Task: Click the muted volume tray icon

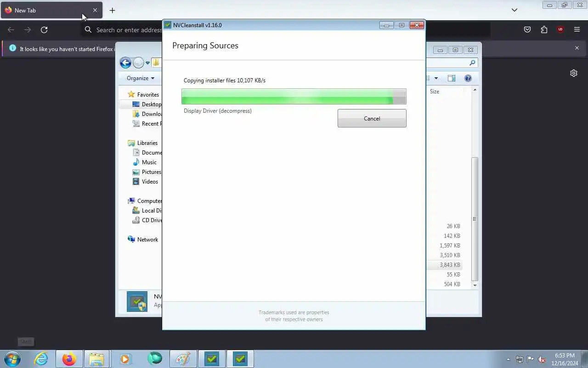Action: (542, 359)
